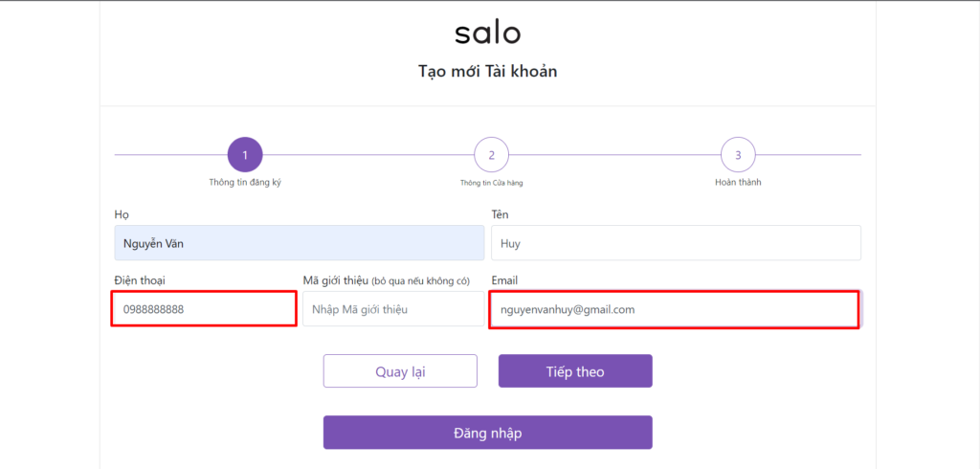Click the 'Họ' field label
The width and height of the screenshot is (980, 469).
click(x=120, y=214)
